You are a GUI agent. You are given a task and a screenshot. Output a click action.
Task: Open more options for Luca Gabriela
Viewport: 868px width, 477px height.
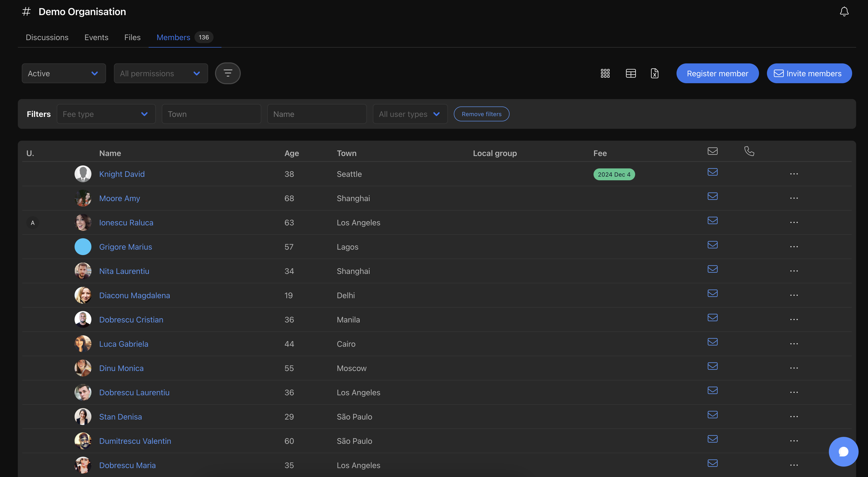793,344
